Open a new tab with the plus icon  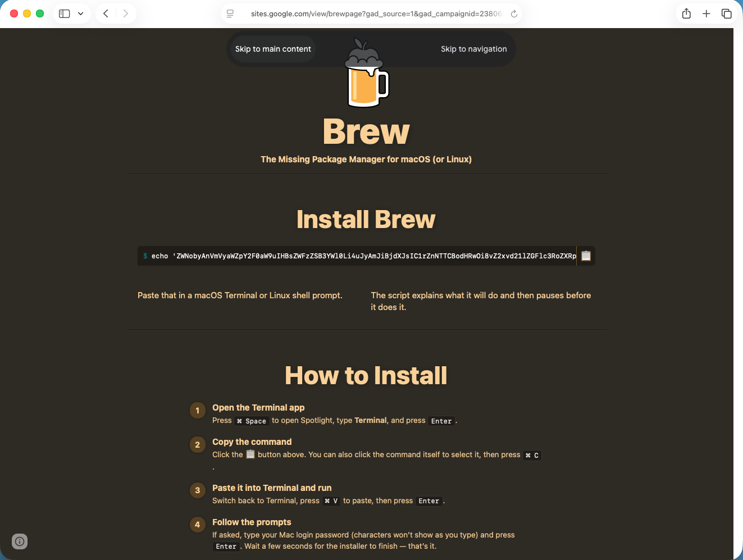click(706, 13)
